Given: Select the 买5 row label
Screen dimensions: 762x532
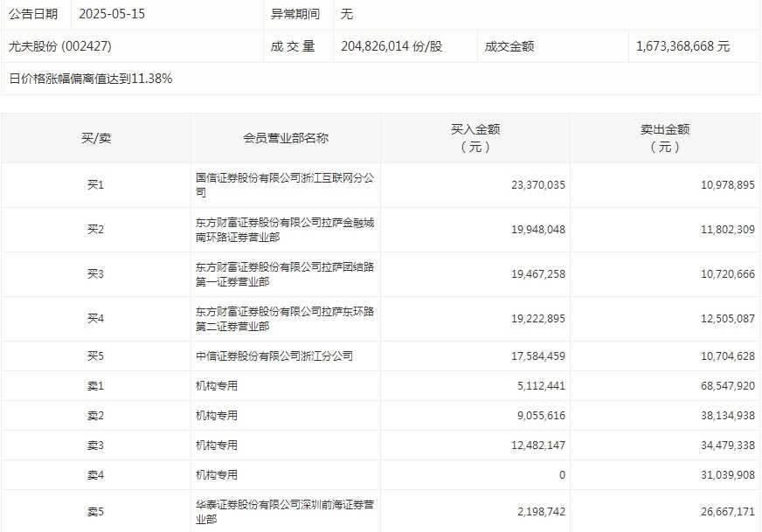Looking at the screenshot, I should 96,356.
